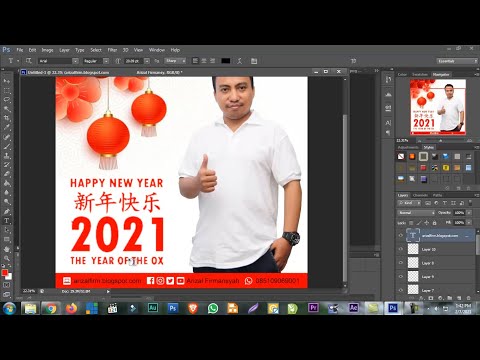
Task: Select the Horizontal Type tool
Action: click(7, 221)
